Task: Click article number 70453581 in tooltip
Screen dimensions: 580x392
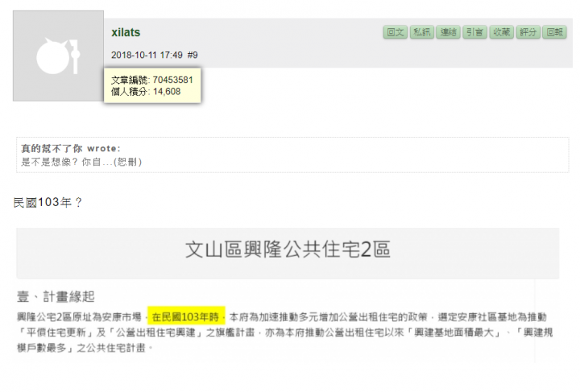Action: 172,80
